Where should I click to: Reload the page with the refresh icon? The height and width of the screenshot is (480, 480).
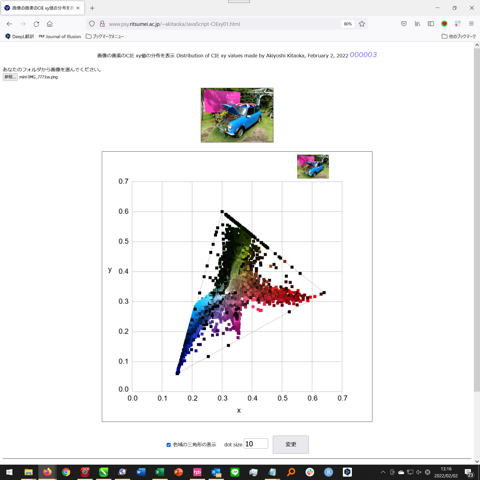tap(36, 24)
